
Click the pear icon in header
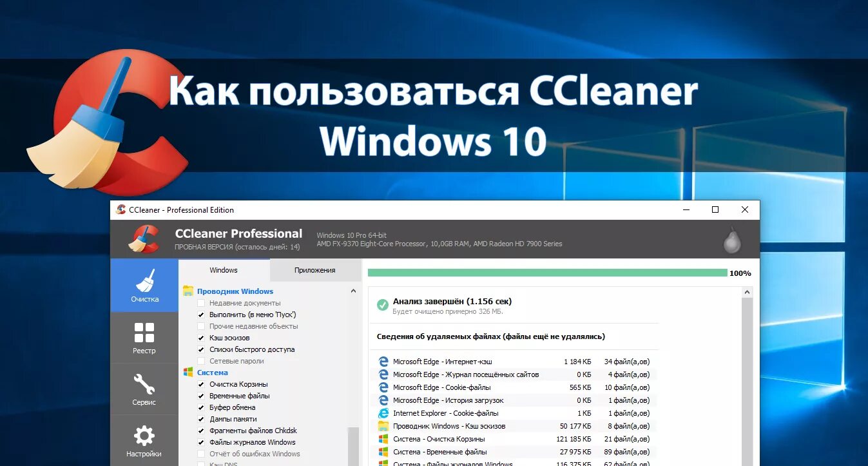click(733, 240)
